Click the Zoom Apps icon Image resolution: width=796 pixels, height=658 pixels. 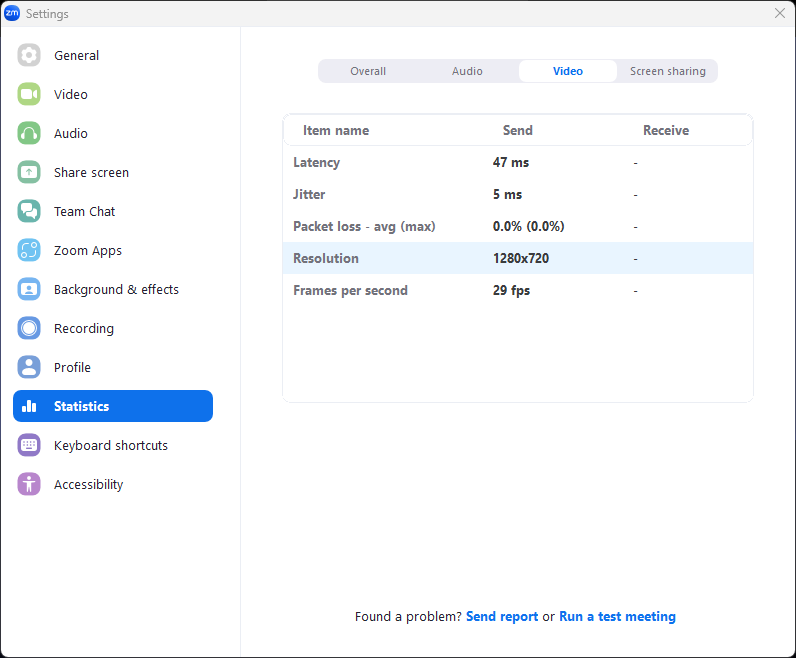29,251
